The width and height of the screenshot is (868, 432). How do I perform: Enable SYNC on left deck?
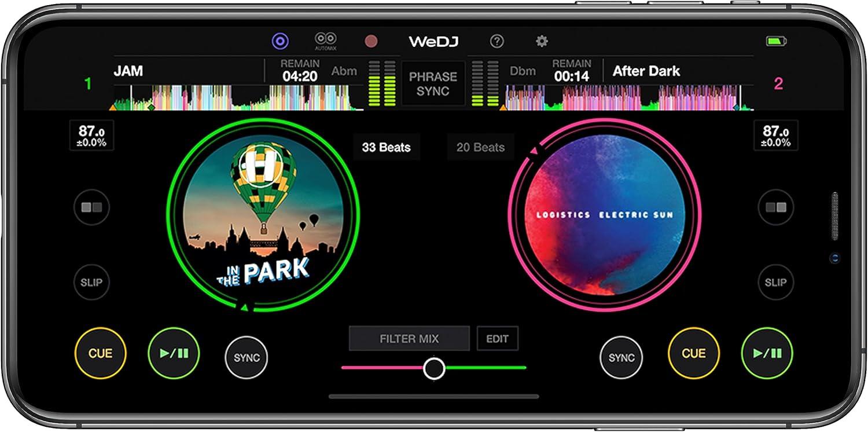click(x=247, y=357)
